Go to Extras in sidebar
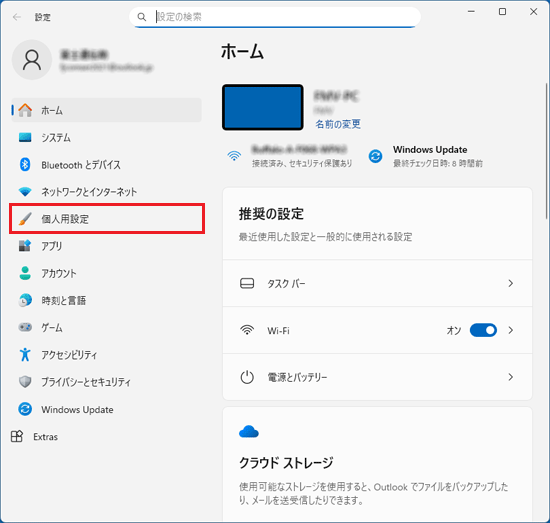 [46, 437]
